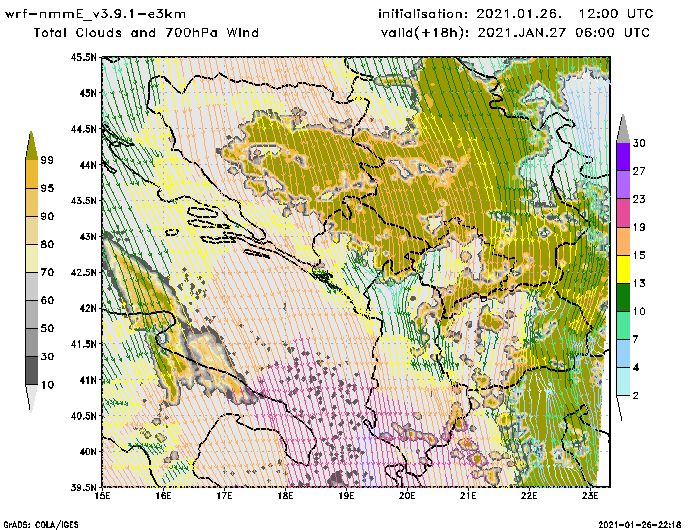Click the '42.5N' latitude axis label
The width and height of the screenshot is (700, 530).
(x=83, y=272)
